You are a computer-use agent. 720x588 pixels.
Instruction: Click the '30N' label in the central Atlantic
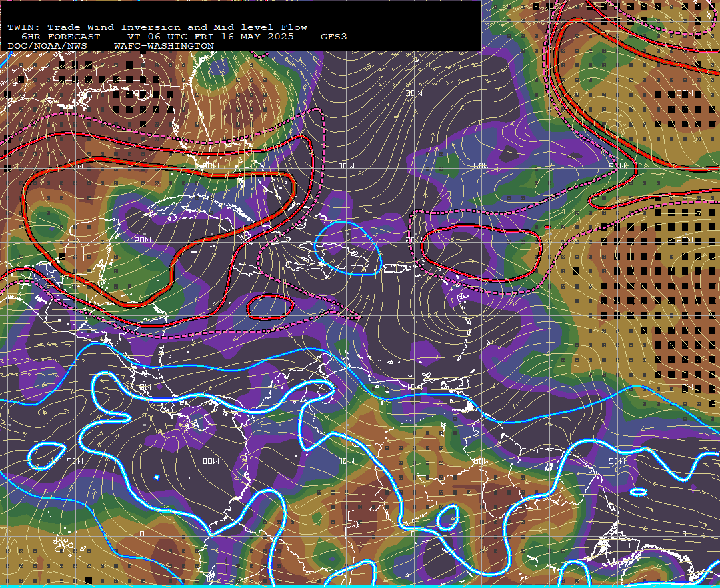pyautogui.click(x=414, y=93)
